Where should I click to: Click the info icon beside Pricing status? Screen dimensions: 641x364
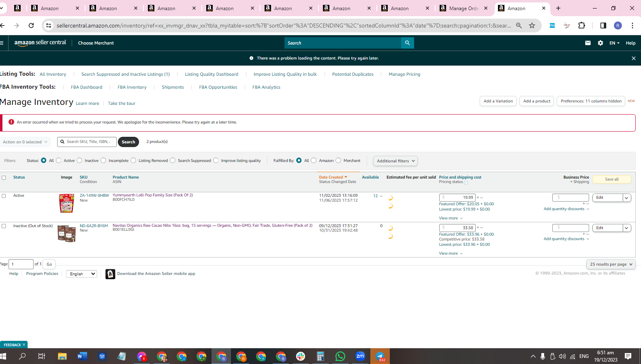click(466, 183)
